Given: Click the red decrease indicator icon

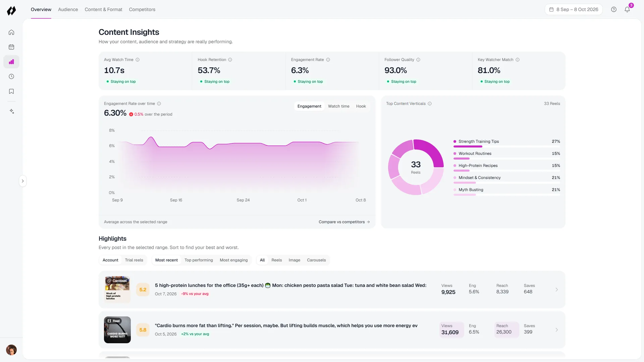Looking at the screenshot, I should 131,114.
